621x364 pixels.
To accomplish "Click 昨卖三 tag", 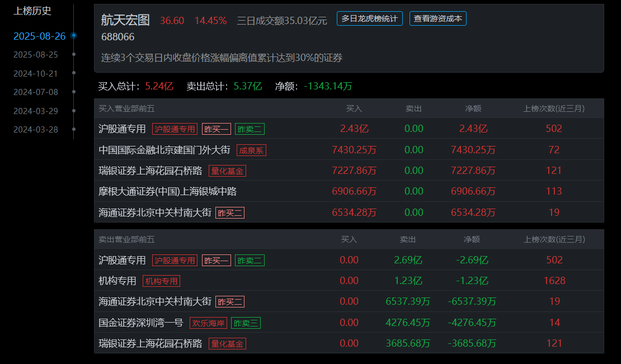I will (x=246, y=323).
